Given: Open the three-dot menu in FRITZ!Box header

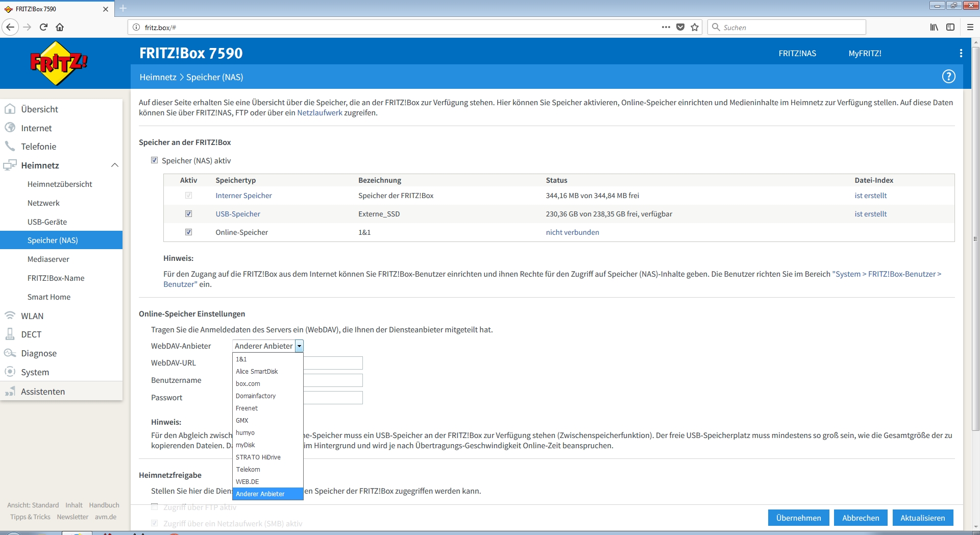Looking at the screenshot, I should (961, 53).
